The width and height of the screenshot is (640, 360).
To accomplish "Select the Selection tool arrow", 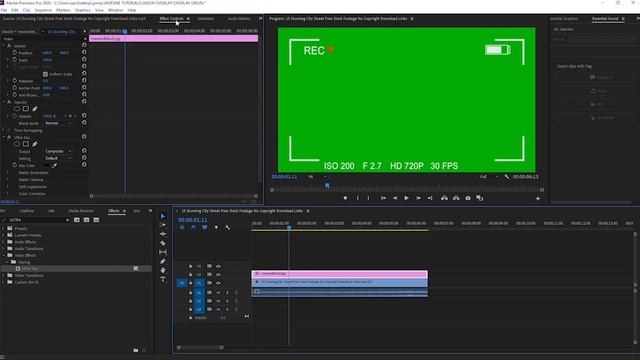I will coord(163,216).
